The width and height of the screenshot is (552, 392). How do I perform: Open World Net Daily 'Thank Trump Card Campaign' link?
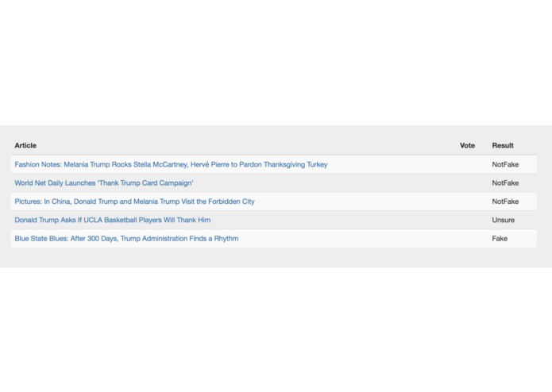pos(104,183)
